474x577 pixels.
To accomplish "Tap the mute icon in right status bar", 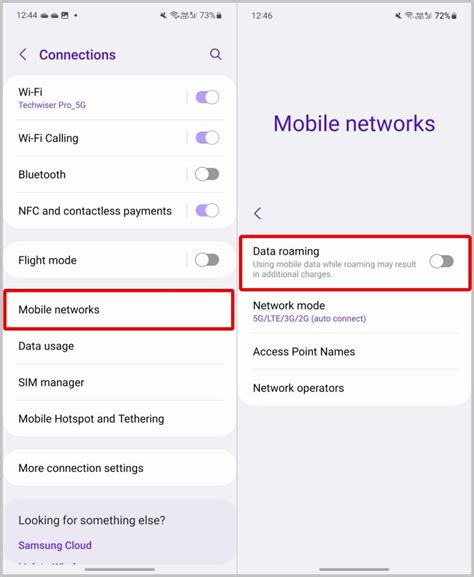I will click(398, 16).
